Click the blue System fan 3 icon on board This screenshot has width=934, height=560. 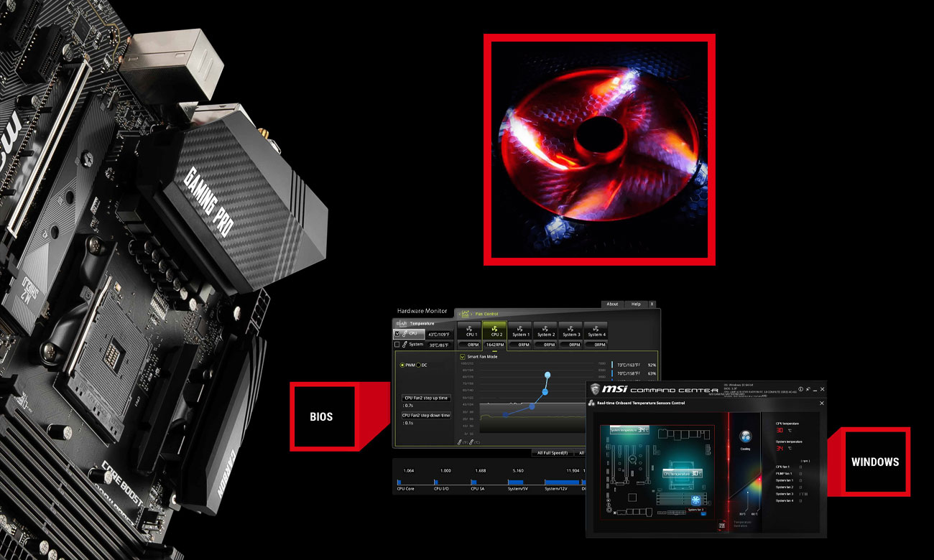[695, 500]
